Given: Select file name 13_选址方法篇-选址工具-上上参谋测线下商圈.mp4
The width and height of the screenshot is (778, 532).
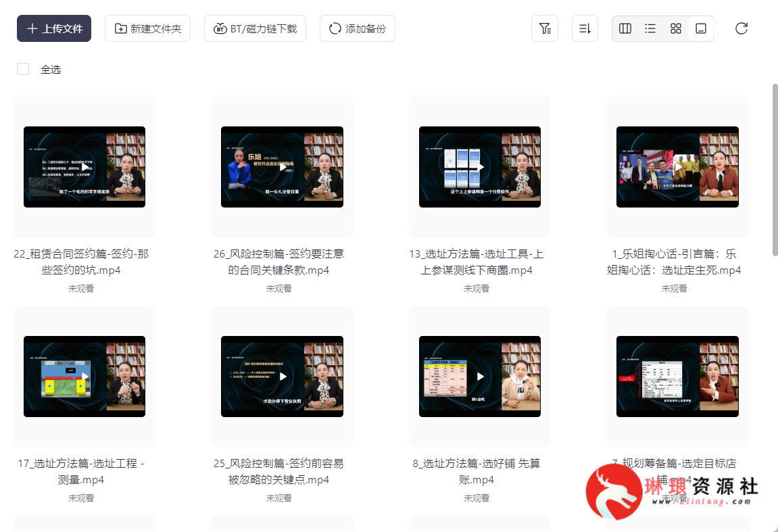Looking at the screenshot, I should tap(477, 262).
